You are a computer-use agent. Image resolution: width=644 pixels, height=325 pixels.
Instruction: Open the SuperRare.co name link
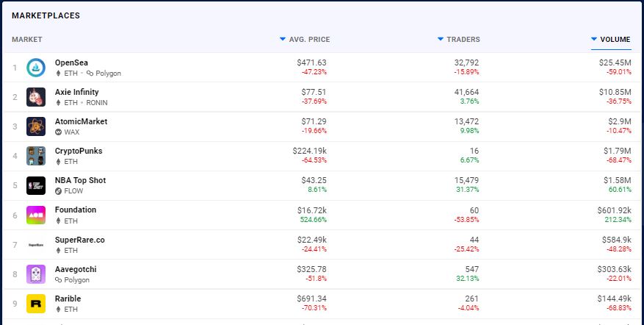[x=80, y=240]
